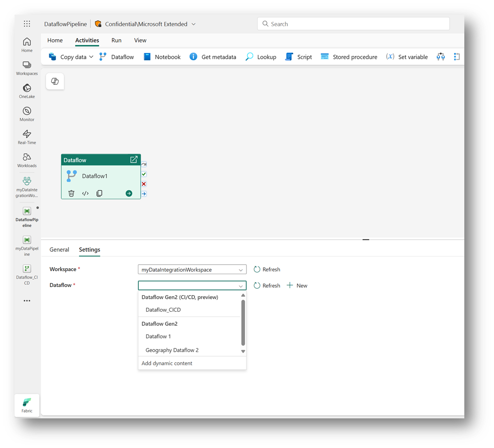Open the Dataflow dropdown field
This screenshot has width=494, height=448.
192,286
